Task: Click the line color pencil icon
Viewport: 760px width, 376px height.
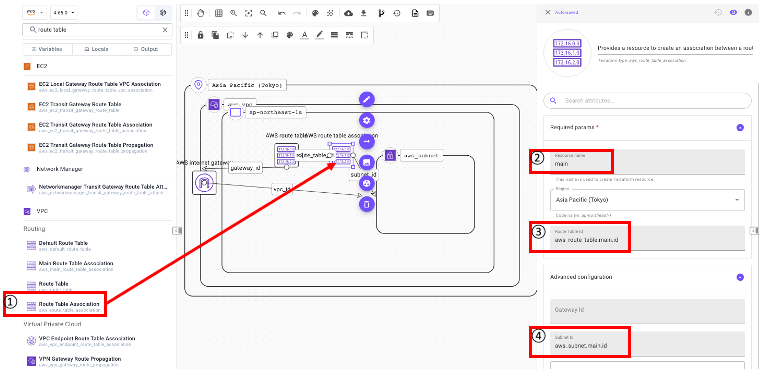Action: coord(319,35)
